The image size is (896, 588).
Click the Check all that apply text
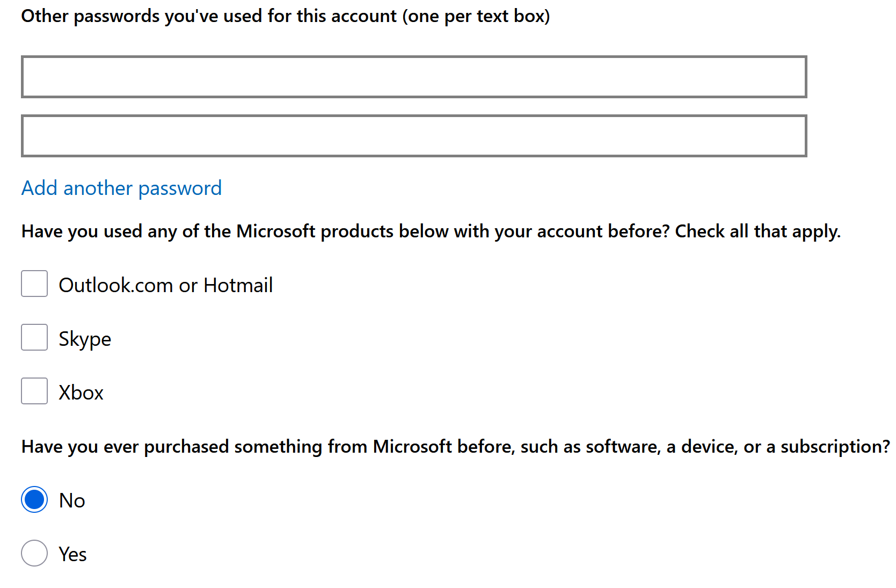coord(757,231)
